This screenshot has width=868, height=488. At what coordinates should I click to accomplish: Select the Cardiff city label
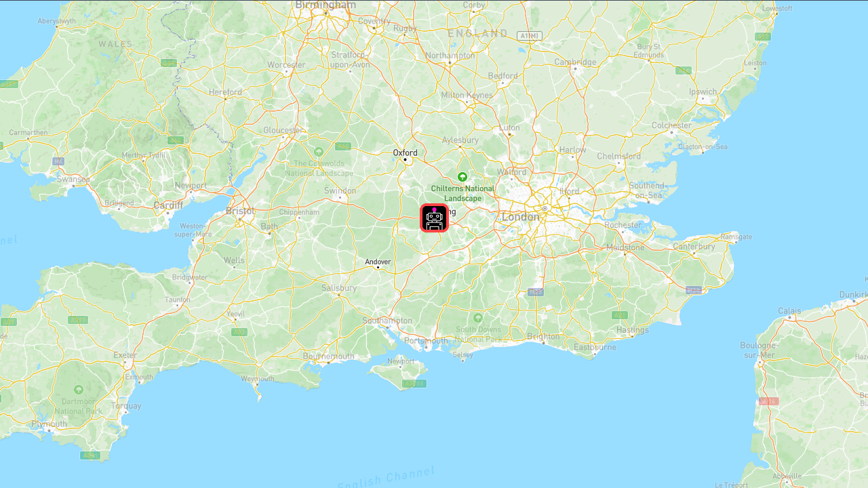click(168, 205)
